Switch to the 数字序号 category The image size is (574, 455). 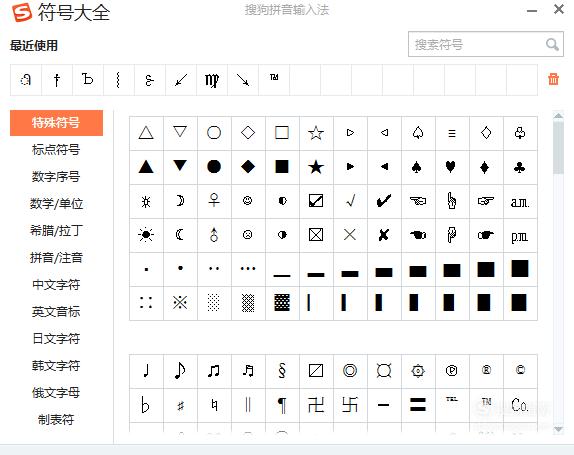tap(56, 176)
